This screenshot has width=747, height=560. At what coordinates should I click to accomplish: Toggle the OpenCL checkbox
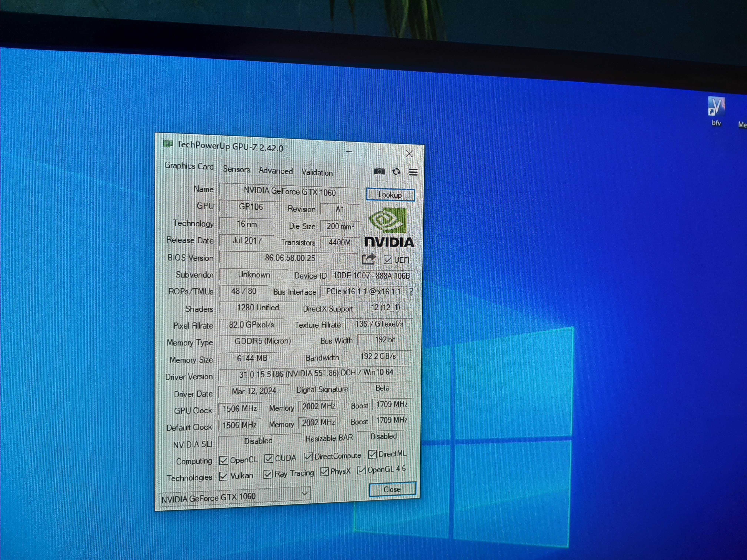pos(224,460)
